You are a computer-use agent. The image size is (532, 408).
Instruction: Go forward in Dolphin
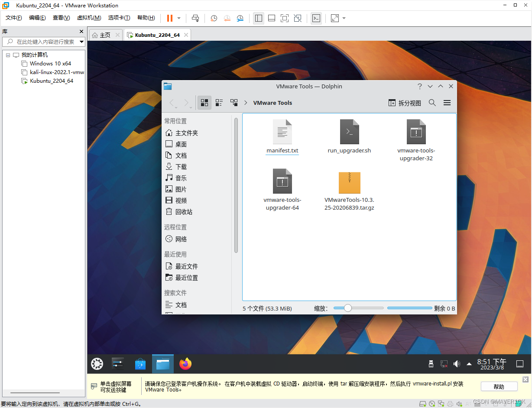187,103
